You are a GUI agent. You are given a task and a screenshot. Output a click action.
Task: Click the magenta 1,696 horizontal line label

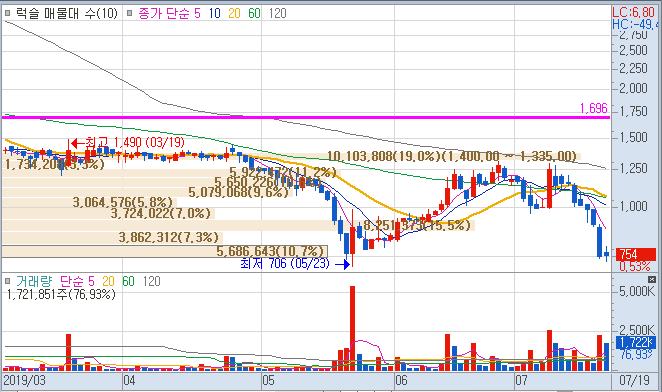(594, 109)
